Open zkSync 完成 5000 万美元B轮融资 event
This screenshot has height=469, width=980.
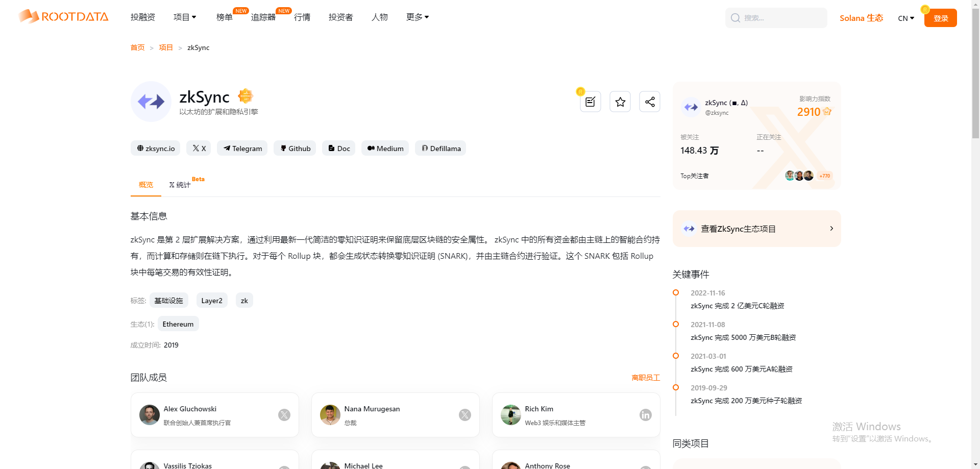(x=743, y=337)
